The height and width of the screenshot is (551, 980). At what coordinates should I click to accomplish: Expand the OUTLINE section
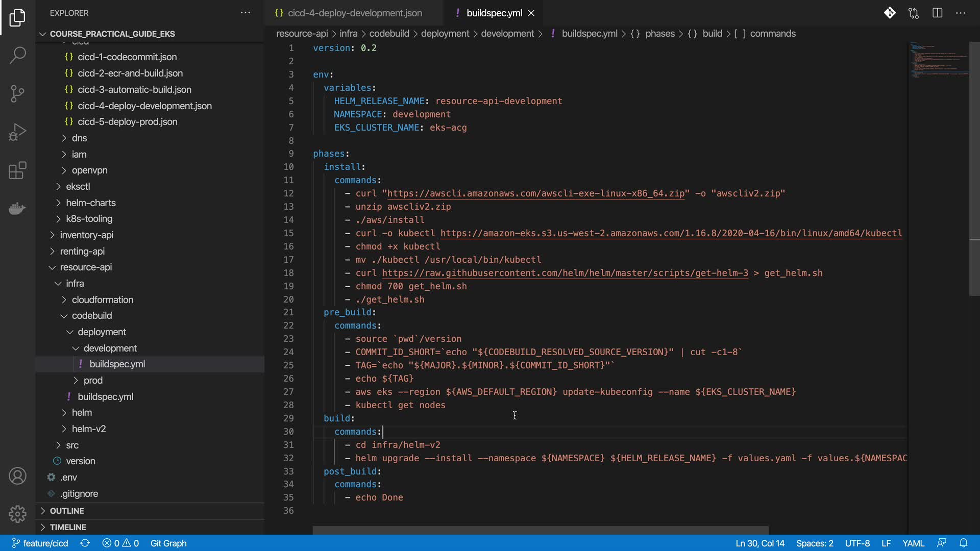[x=67, y=511]
